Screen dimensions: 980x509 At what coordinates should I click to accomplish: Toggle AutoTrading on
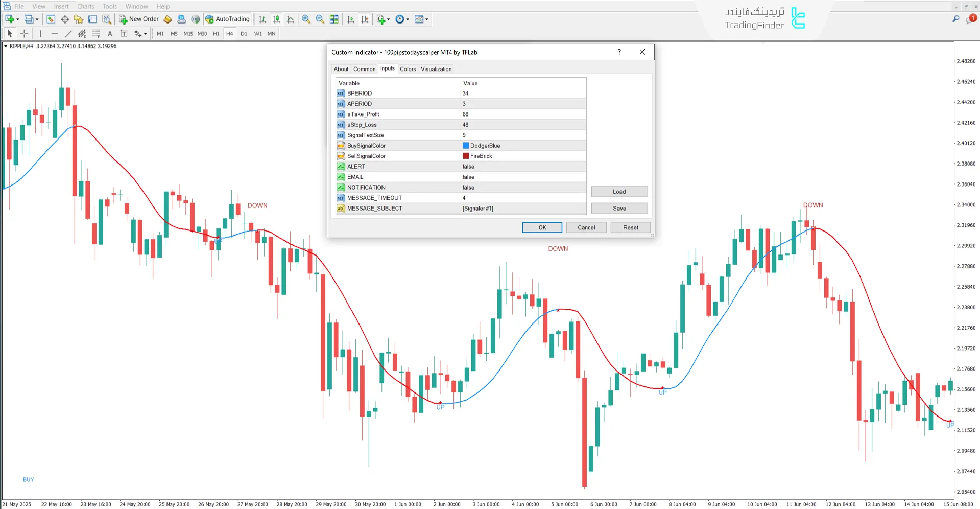point(227,19)
